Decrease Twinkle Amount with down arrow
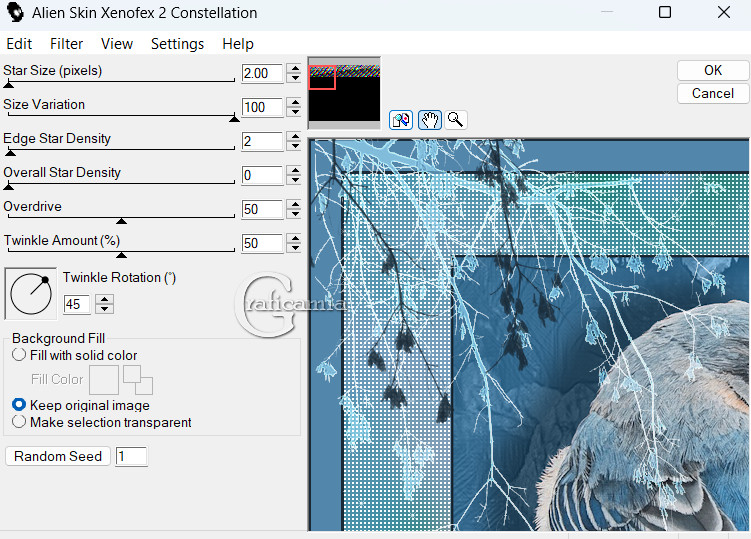 click(x=295, y=248)
